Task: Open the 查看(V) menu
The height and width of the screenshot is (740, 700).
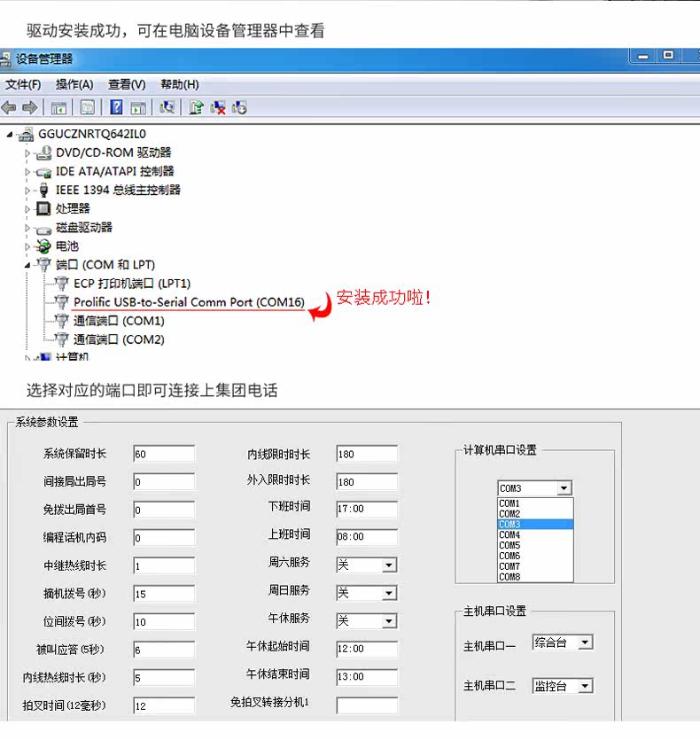Action: pyautogui.click(x=127, y=85)
